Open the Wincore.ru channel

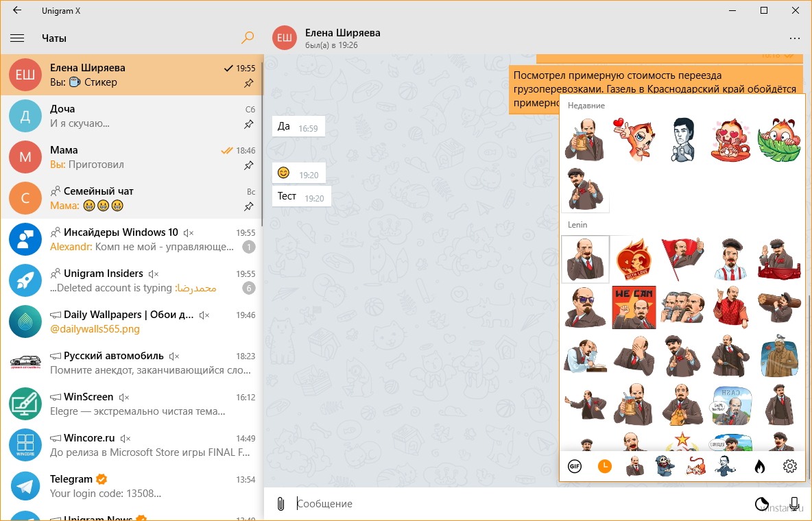pos(132,444)
